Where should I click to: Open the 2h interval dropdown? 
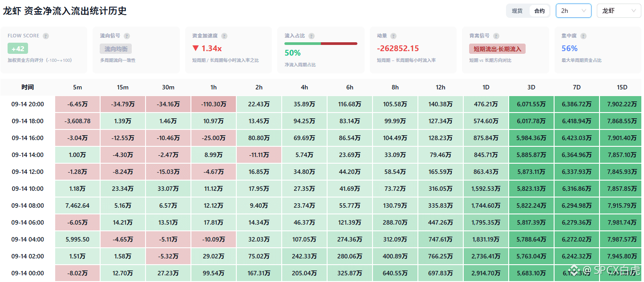click(573, 11)
